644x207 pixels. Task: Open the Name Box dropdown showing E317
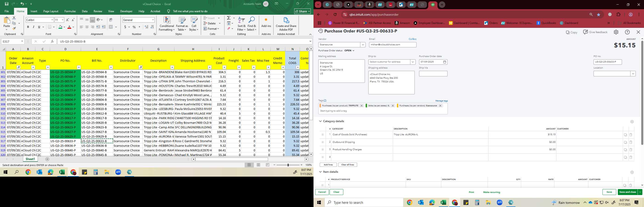point(22,41)
